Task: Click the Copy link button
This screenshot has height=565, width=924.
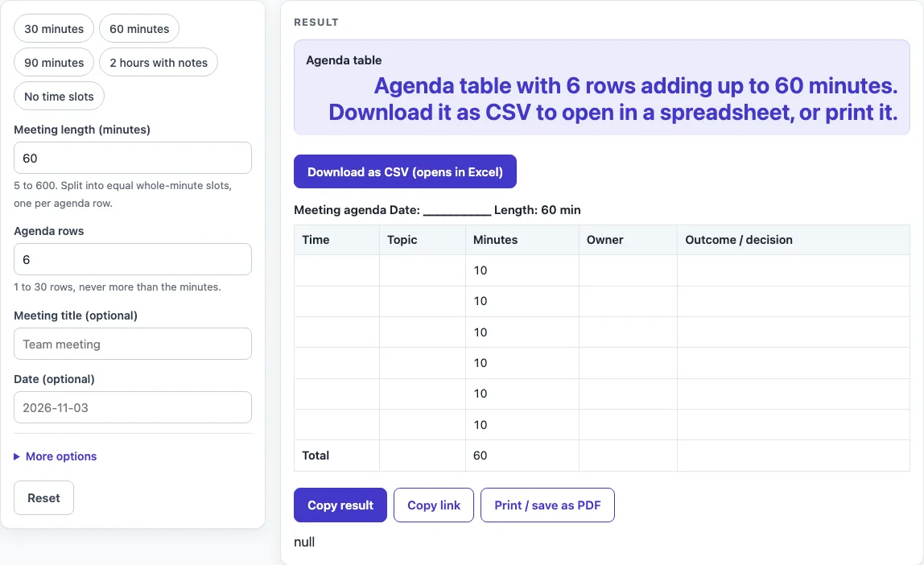Action: tap(434, 505)
